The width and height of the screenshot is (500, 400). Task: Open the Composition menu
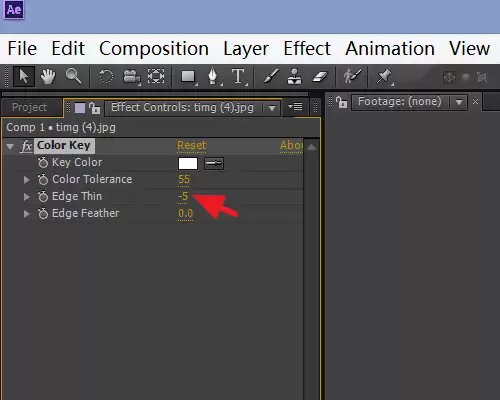[x=154, y=49]
